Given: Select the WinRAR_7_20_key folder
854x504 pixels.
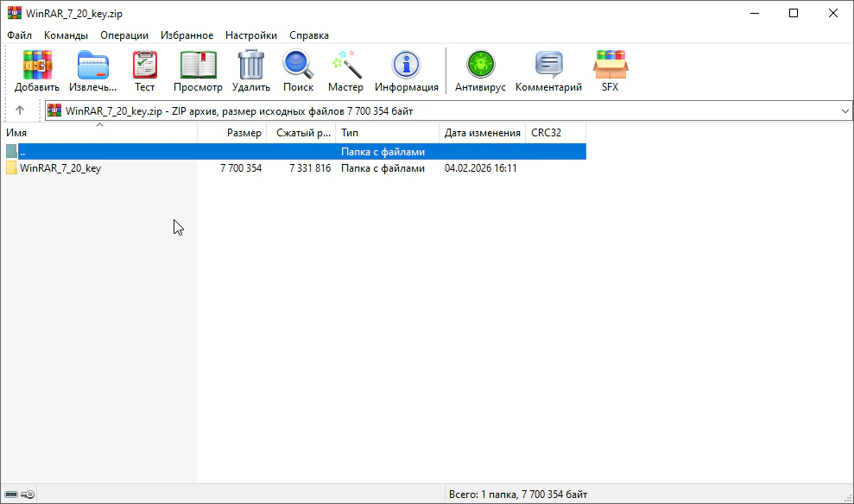Looking at the screenshot, I should [x=60, y=168].
